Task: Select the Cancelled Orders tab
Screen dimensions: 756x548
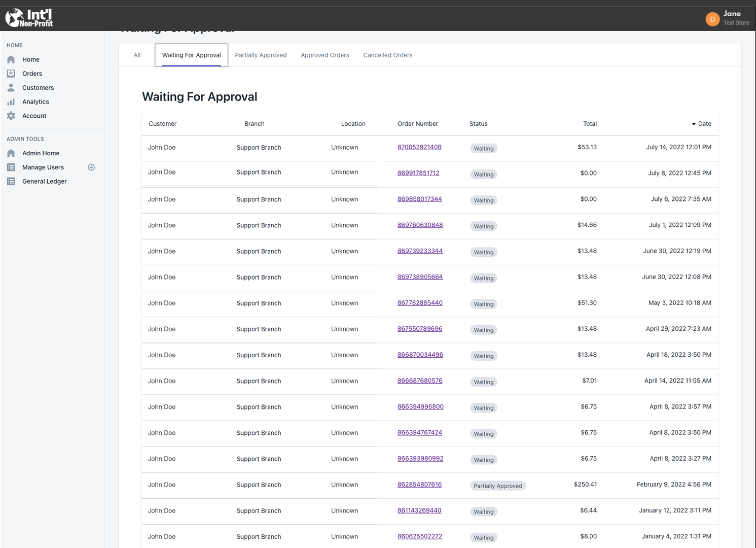Action: point(387,55)
